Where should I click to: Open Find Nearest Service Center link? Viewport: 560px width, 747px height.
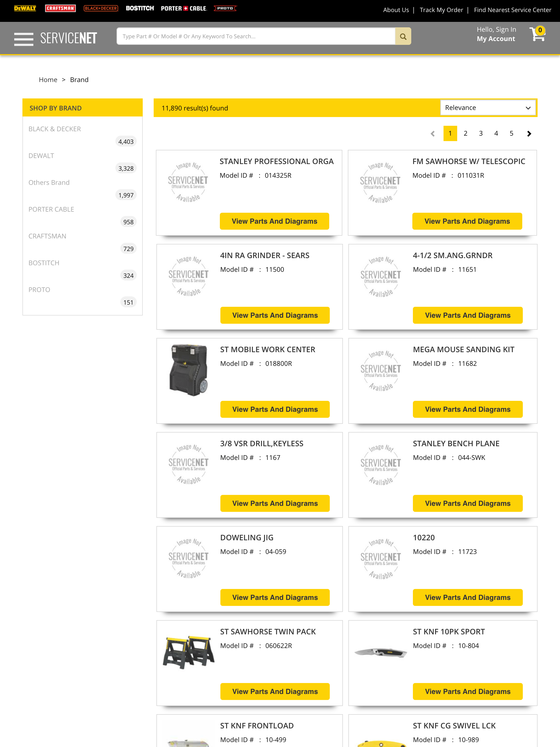click(x=512, y=10)
